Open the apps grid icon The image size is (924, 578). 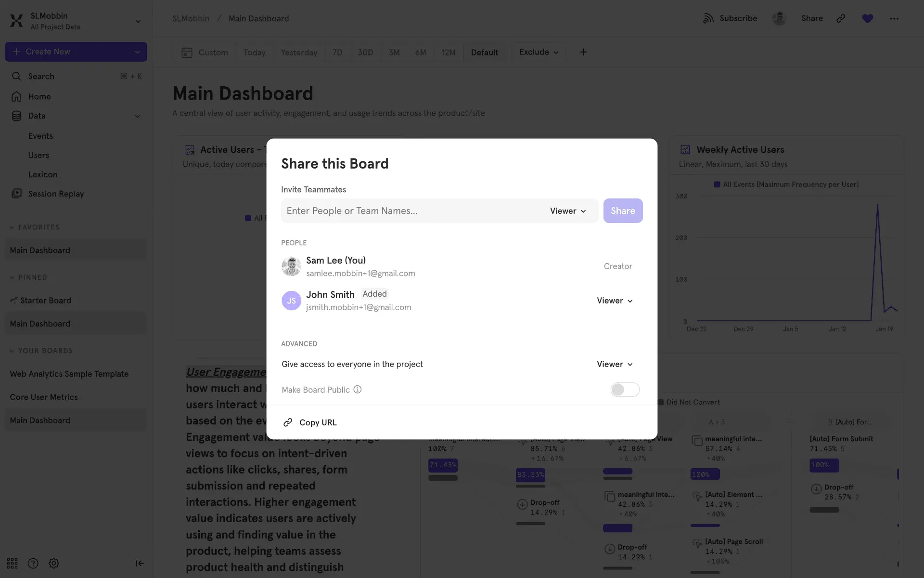pyautogui.click(x=12, y=563)
